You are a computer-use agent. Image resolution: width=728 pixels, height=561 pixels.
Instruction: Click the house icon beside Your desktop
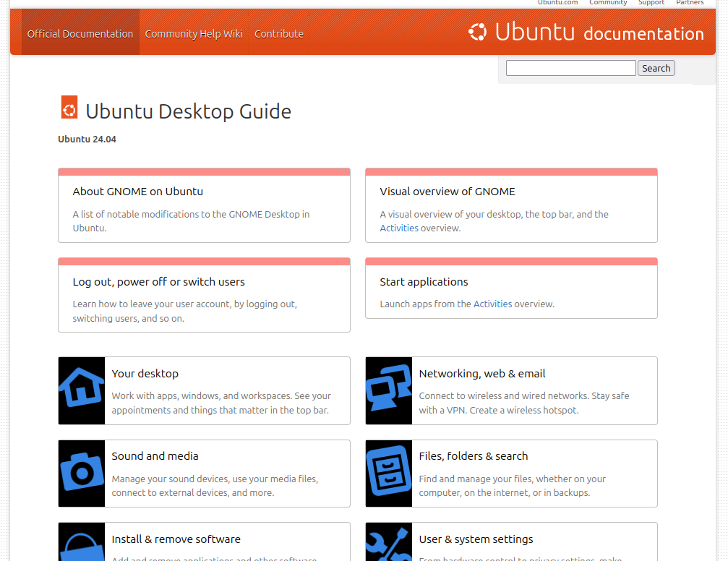(81, 390)
